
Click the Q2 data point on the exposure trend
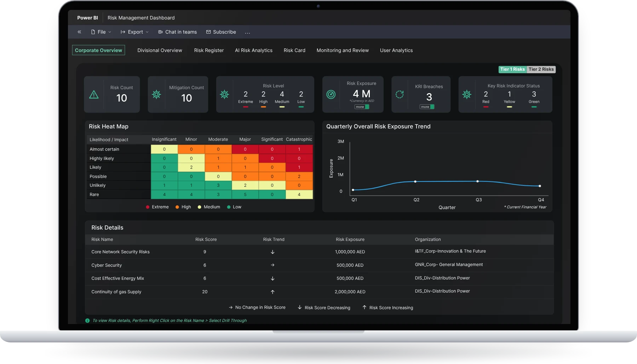(x=415, y=181)
